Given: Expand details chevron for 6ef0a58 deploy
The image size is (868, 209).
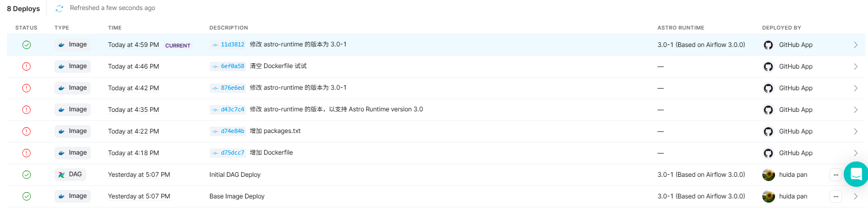Looking at the screenshot, I should (x=855, y=66).
